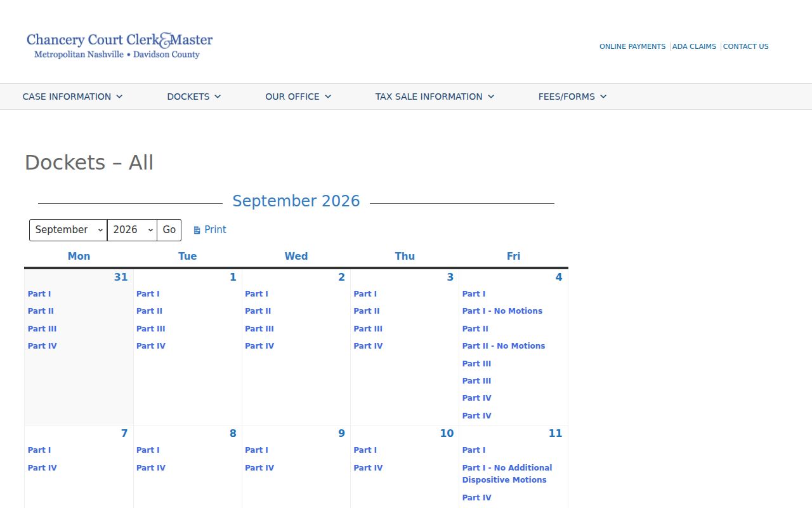Open the Dockets navigation menu

click(194, 97)
